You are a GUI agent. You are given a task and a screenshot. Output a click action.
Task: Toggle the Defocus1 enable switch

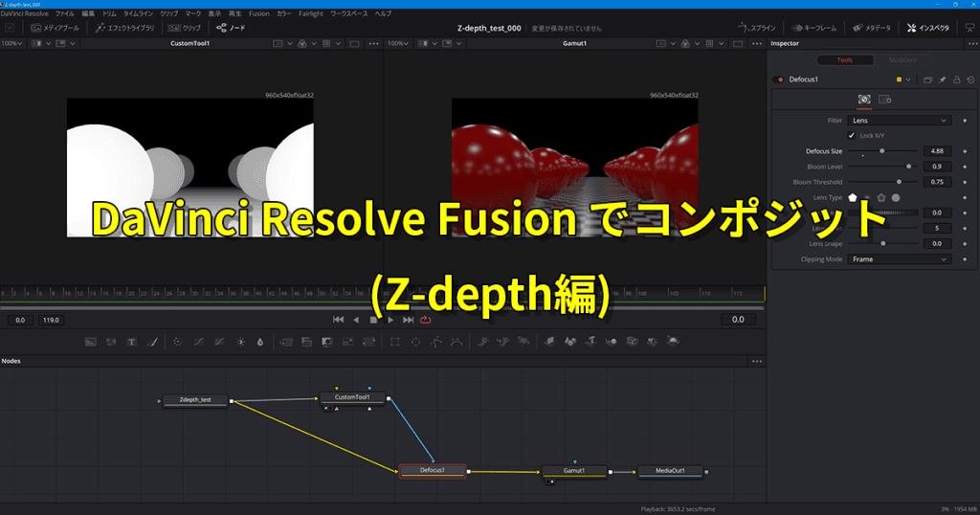tap(779, 79)
